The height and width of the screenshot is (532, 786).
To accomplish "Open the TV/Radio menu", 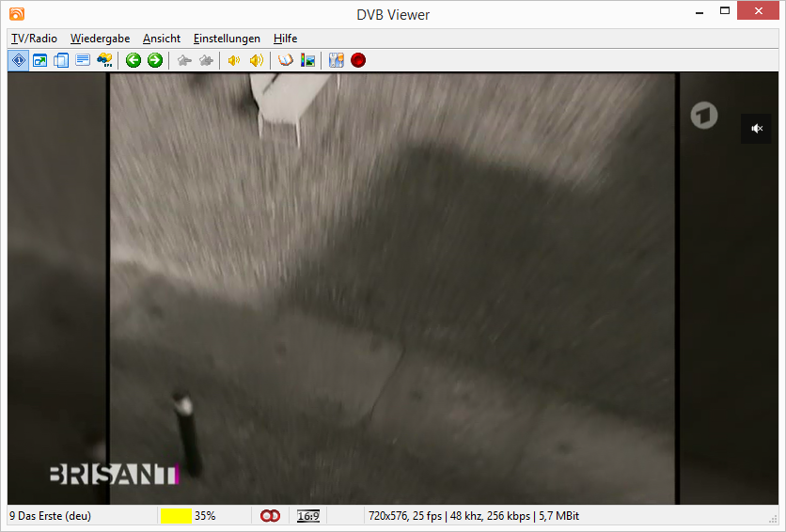I will click(34, 39).
